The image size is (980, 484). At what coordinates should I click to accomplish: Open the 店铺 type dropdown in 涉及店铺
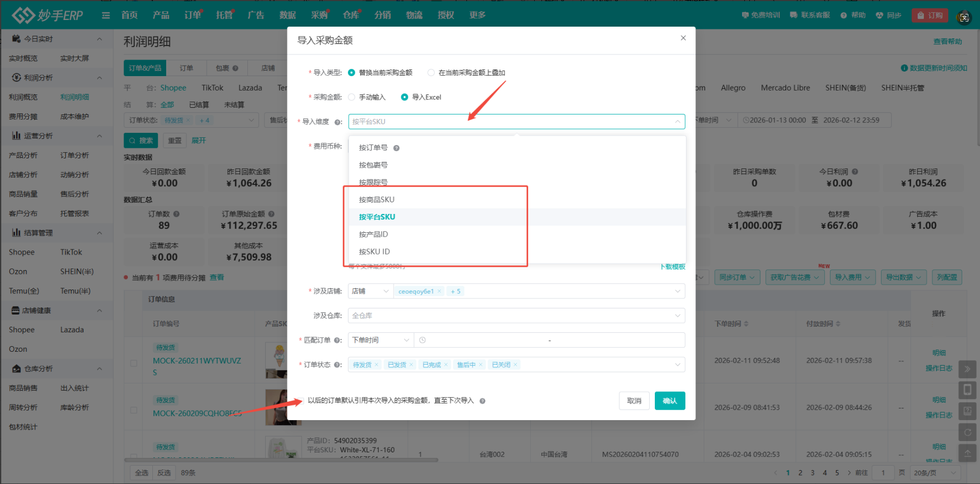coord(370,291)
